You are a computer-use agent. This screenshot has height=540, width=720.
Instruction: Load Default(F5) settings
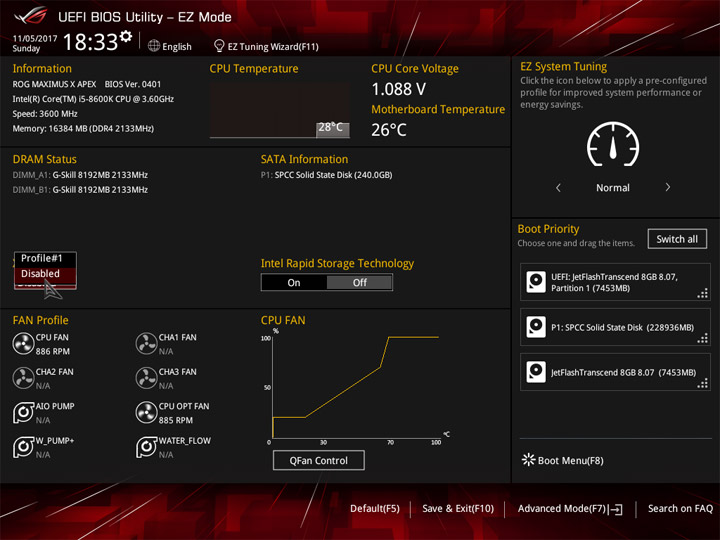click(x=375, y=509)
